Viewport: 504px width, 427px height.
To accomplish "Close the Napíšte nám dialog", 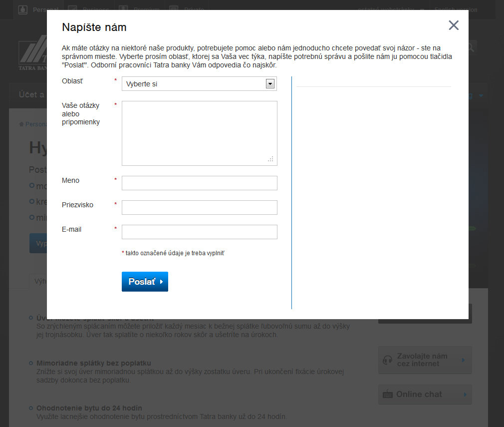I will tap(453, 25).
